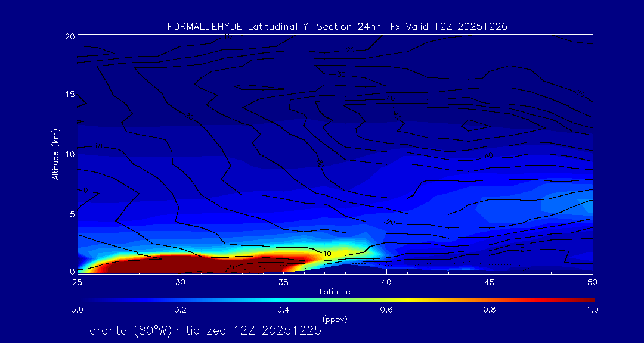Image resolution: width=644 pixels, height=343 pixels.
Task: Click the '(ppbv)' units label
Action: [335, 319]
